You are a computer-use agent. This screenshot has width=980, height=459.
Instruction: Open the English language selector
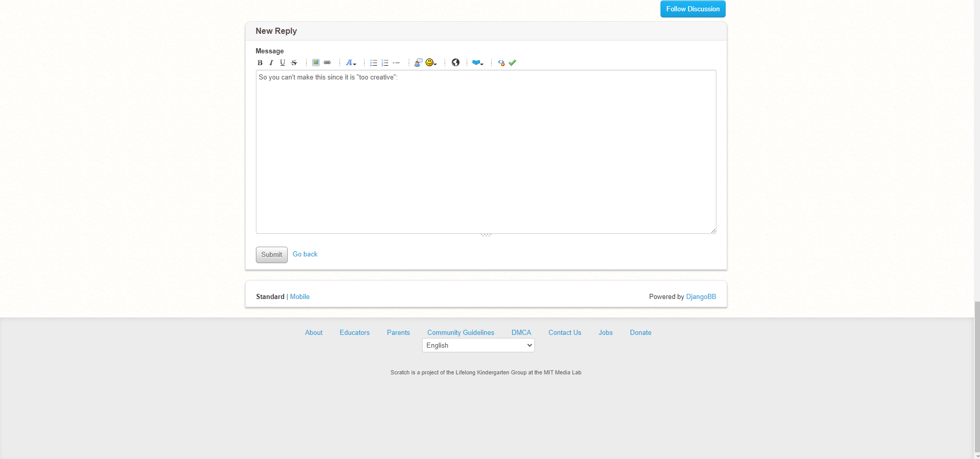(x=478, y=345)
